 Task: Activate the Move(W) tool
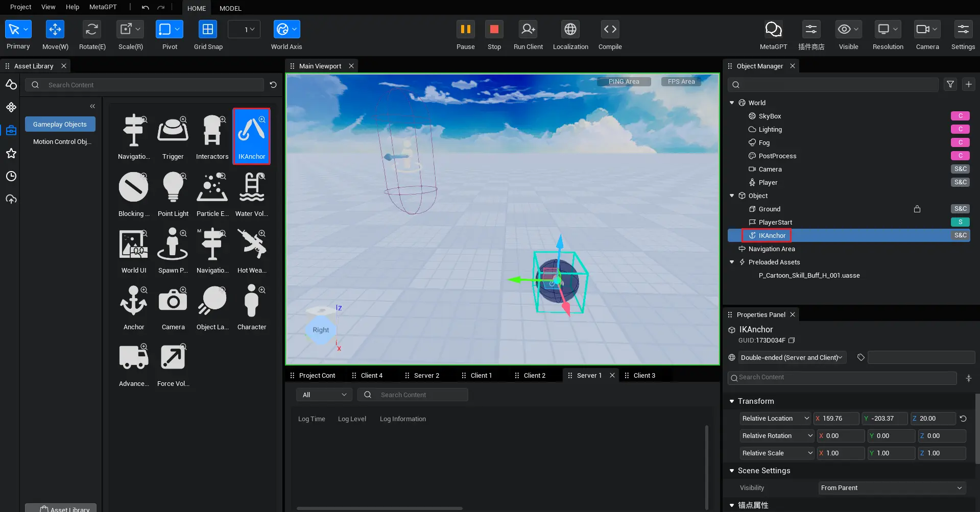pyautogui.click(x=55, y=29)
